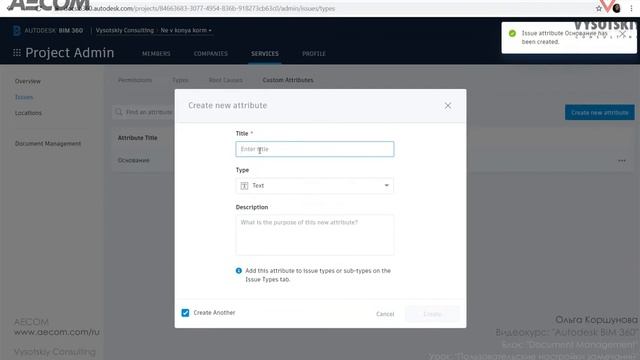Select Issues in the sidebar
Screen dimensions: 640x360
point(24,97)
